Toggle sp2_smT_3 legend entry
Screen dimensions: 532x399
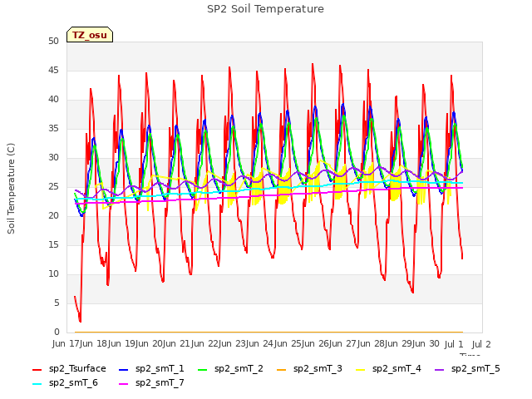pyautogui.click(x=310, y=368)
